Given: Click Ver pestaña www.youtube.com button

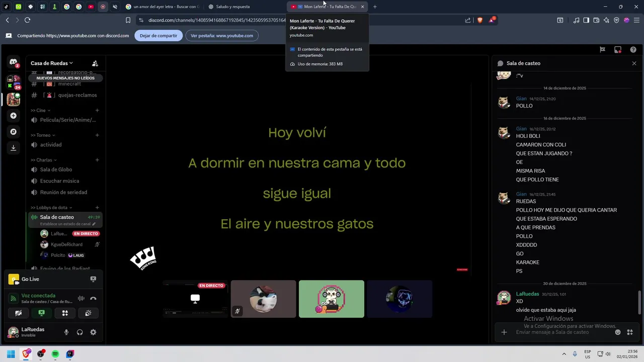Looking at the screenshot, I should pos(222,36).
